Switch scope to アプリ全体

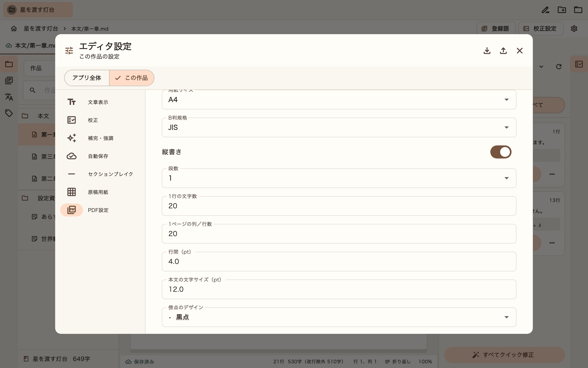click(87, 78)
